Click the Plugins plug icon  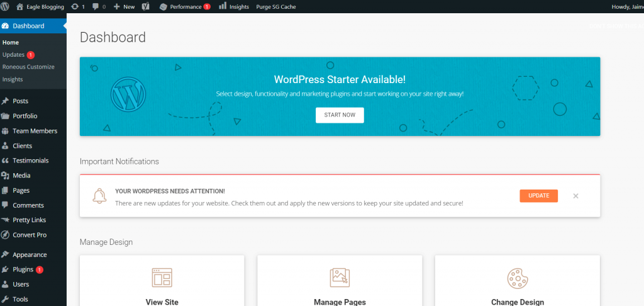click(5, 269)
